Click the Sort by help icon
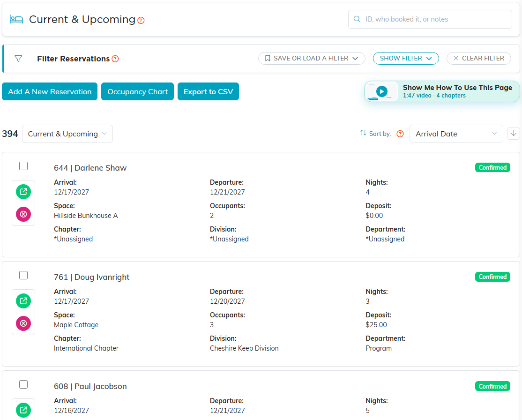Image resolution: width=522 pixels, height=420 pixels. pos(400,134)
